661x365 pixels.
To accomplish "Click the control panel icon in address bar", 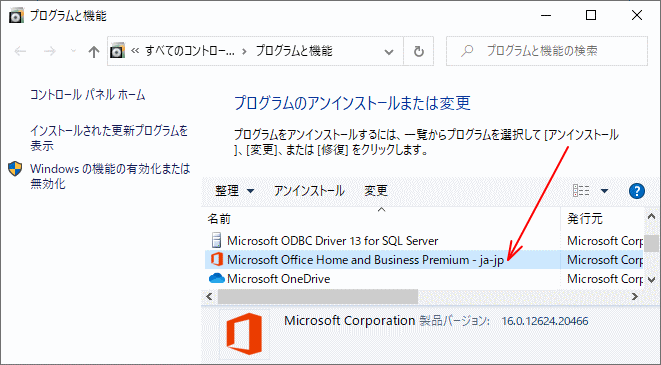I will pyautogui.click(x=117, y=51).
